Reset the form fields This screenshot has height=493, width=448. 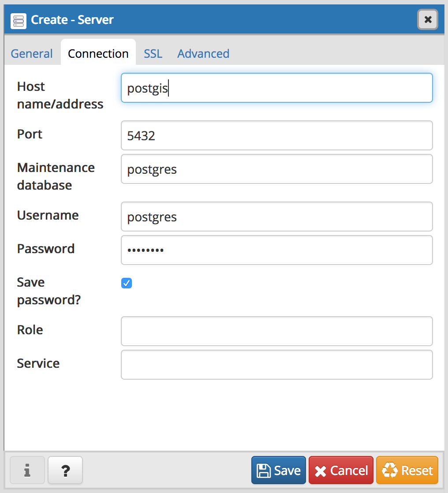coord(407,471)
